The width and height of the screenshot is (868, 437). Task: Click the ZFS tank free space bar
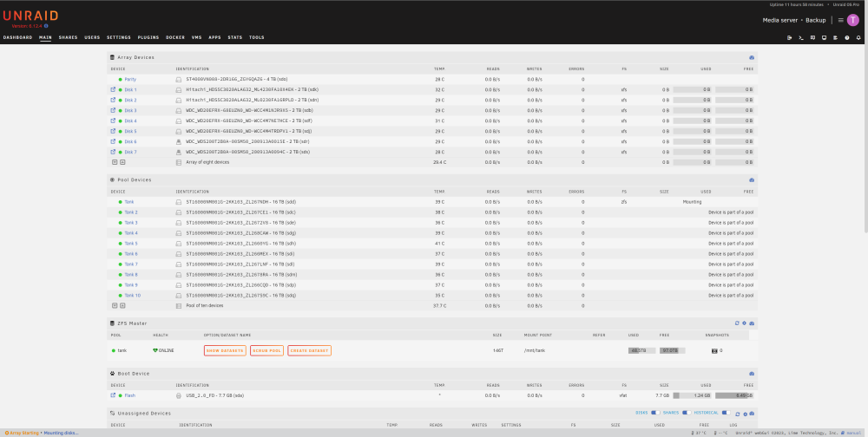click(x=672, y=350)
